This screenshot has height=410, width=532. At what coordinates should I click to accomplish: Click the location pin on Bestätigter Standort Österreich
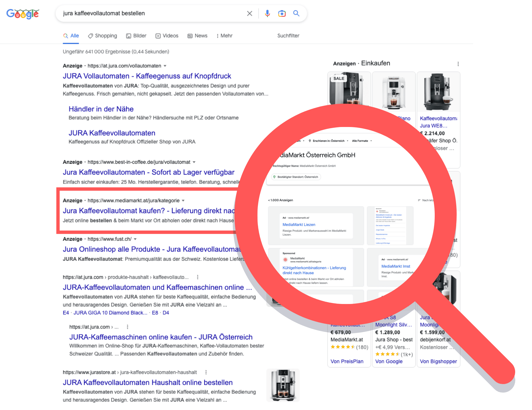[275, 177]
